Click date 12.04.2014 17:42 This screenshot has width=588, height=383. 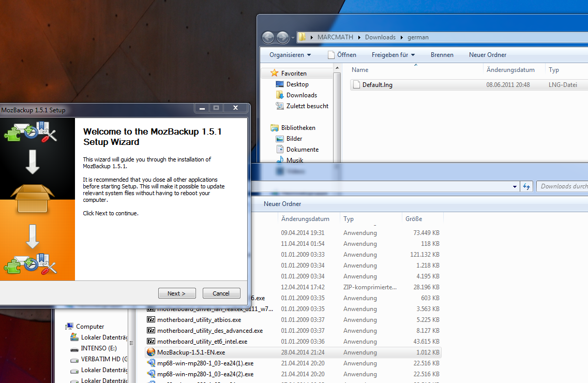click(x=303, y=287)
